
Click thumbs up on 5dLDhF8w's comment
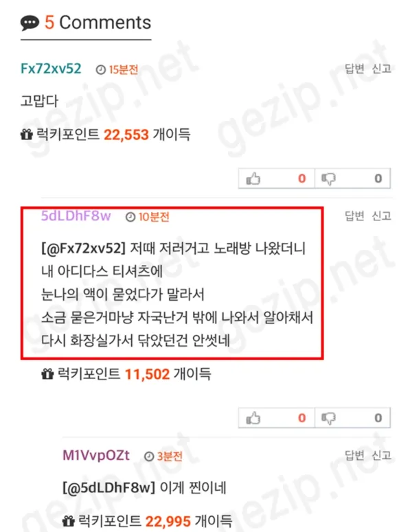click(276, 418)
